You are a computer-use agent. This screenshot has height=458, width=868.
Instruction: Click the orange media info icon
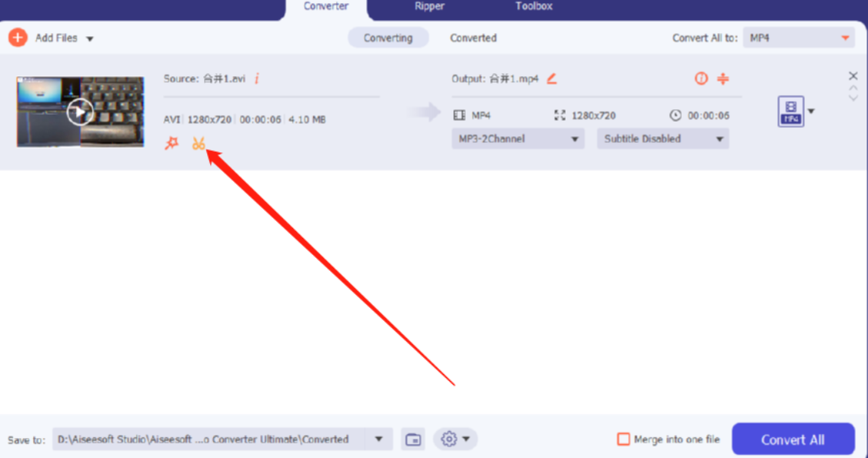(x=701, y=79)
